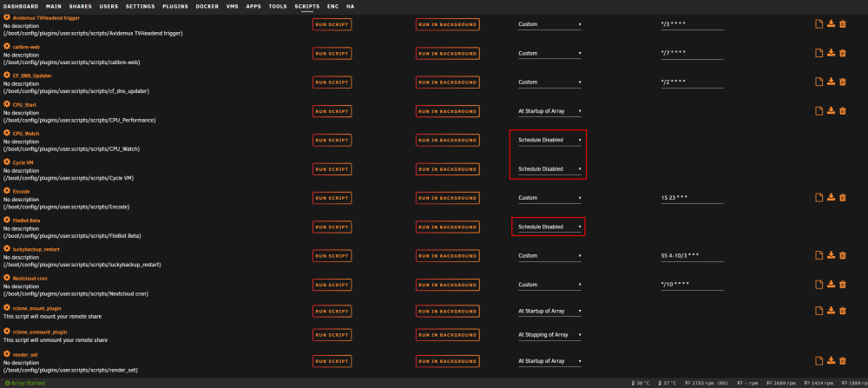Open the render_set gear menu
This screenshot has width=868, height=388.
pos(7,354)
